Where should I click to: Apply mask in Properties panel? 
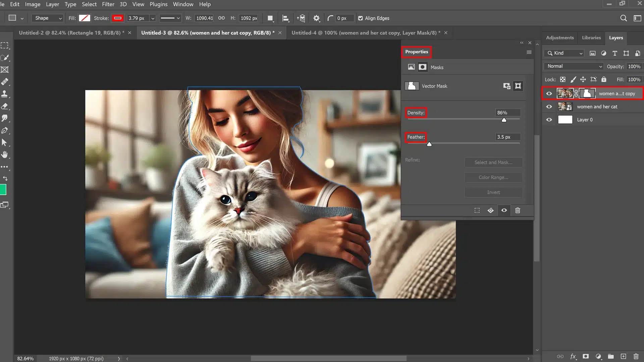tap(490, 210)
